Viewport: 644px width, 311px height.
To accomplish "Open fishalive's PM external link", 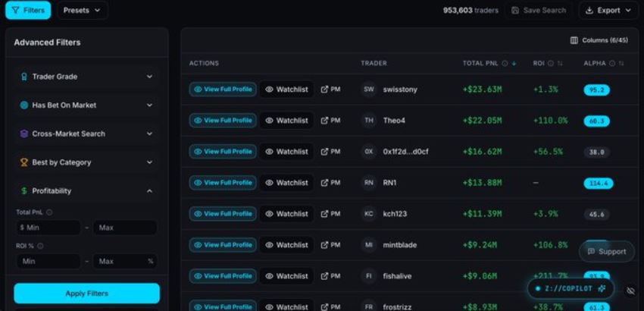I will 330,276.
